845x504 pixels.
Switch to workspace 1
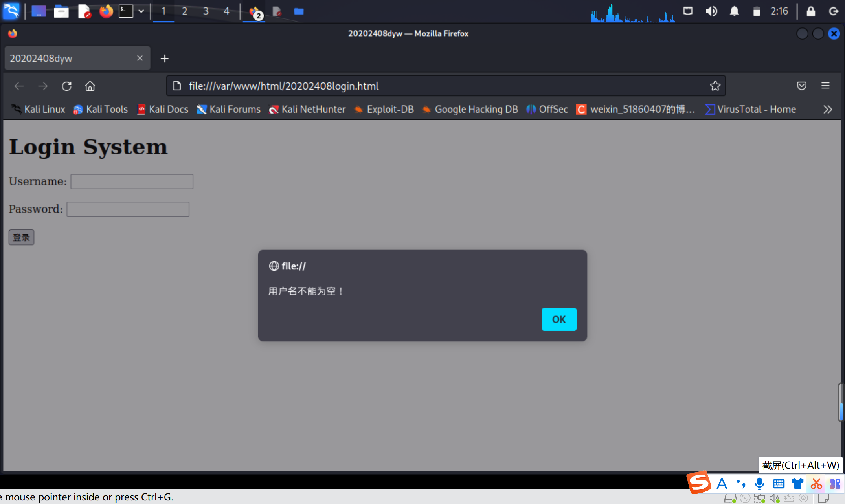[x=163, y=11]
